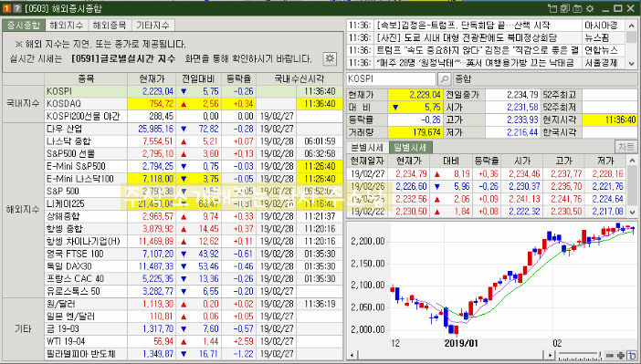The image size is (641, 364).
Task: Click the KOSPI symbol input field
Action: (x=391, y=78)
